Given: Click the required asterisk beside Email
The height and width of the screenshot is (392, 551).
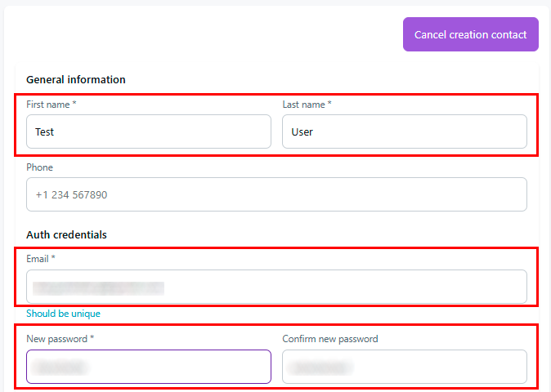Looking at the screenshot, I should click(x=53, y=259).
